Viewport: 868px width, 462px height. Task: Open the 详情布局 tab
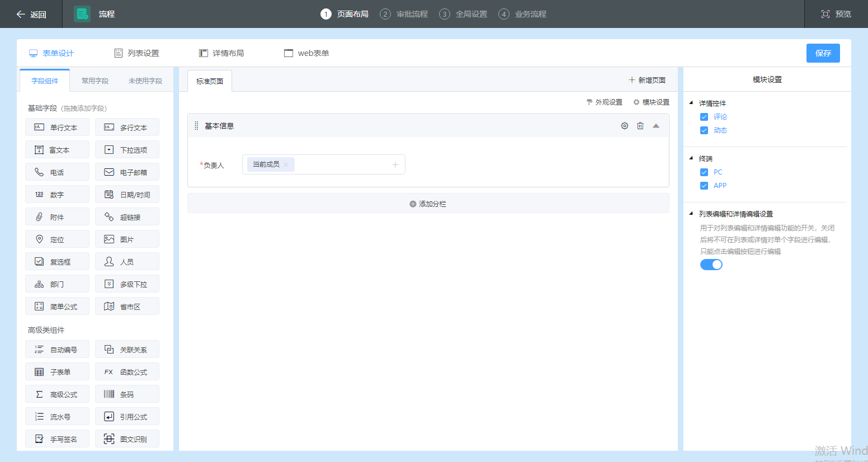[221, 53]
